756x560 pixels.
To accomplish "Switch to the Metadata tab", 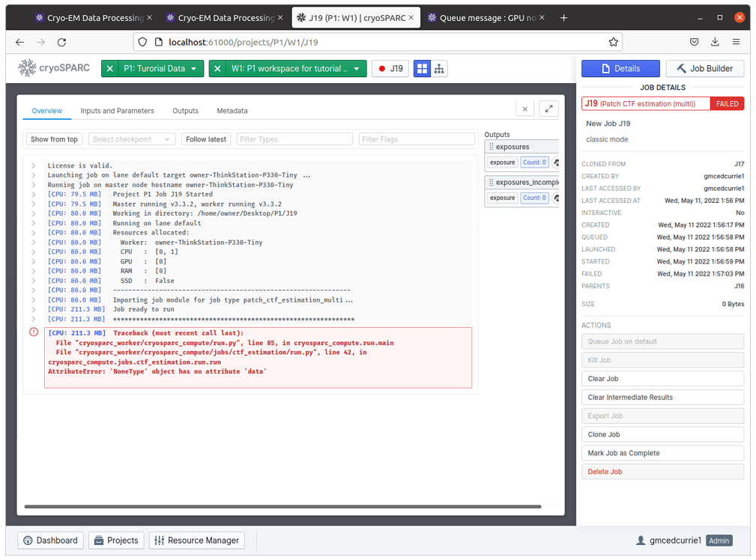I will 232,110.
